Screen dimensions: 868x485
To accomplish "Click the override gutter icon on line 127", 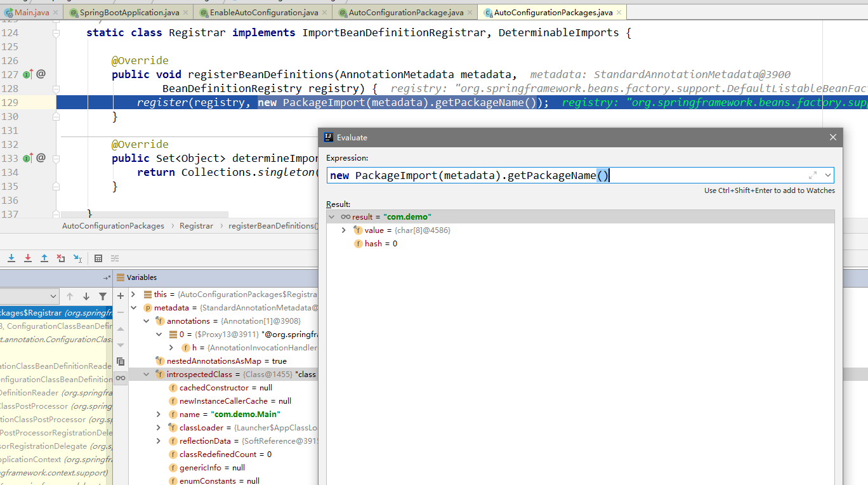I will pyautogui.click(x=27, y=74).
